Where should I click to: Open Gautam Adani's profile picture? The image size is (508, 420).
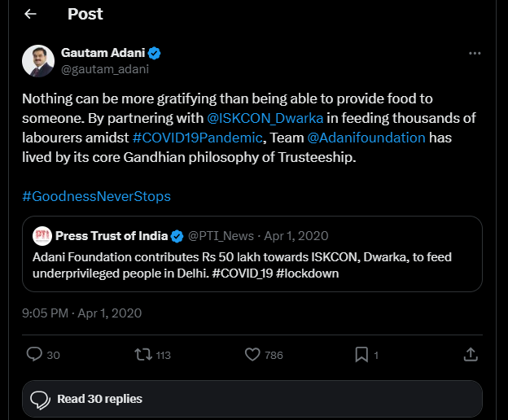(37, 60)
